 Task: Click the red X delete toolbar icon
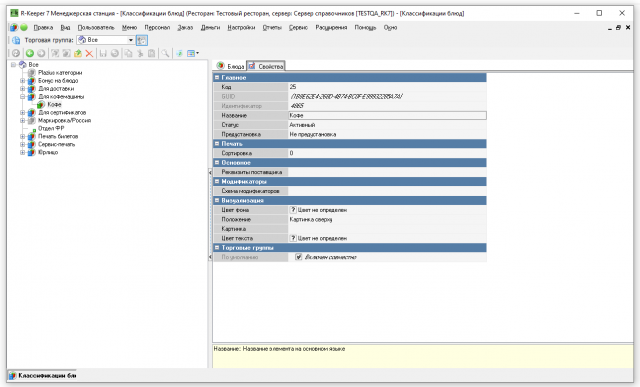tap(89, 53)
